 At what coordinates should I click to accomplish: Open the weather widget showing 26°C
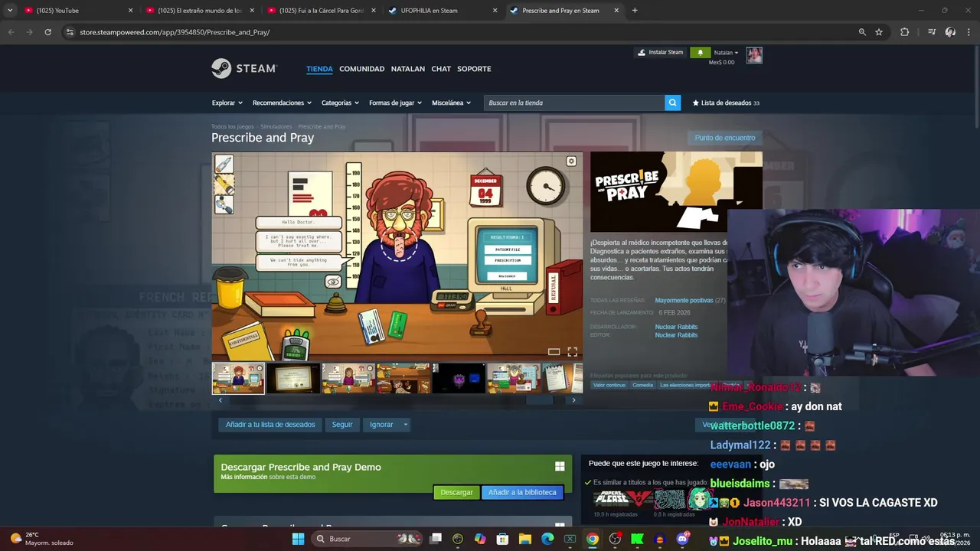tap(43, 539)
